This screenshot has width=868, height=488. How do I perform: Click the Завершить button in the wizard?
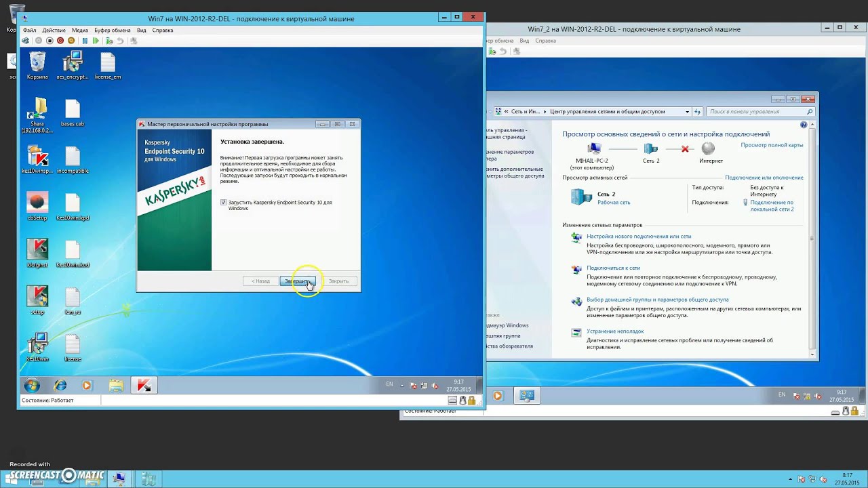coord(297,281)
